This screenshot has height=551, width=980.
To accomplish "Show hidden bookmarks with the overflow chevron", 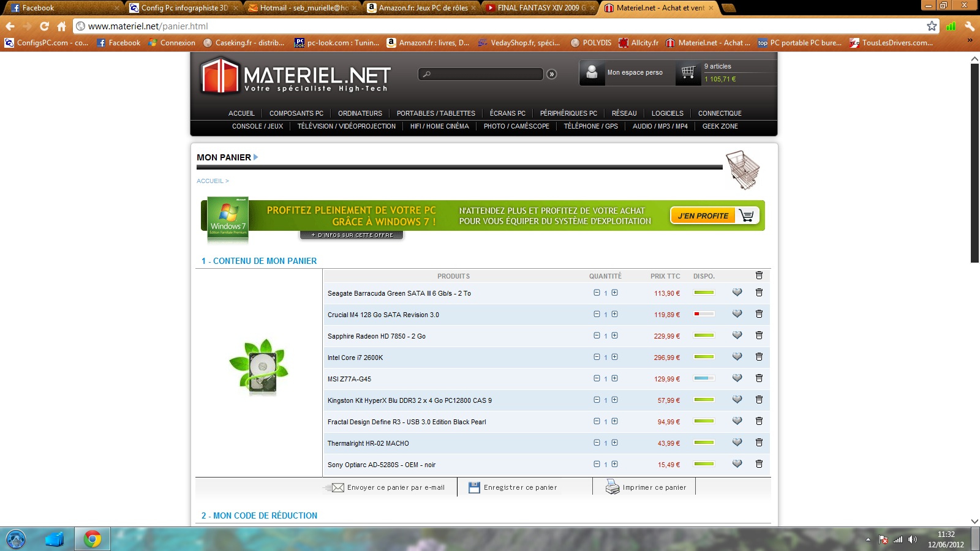I will pyautogui.click(x=970, y=40).
